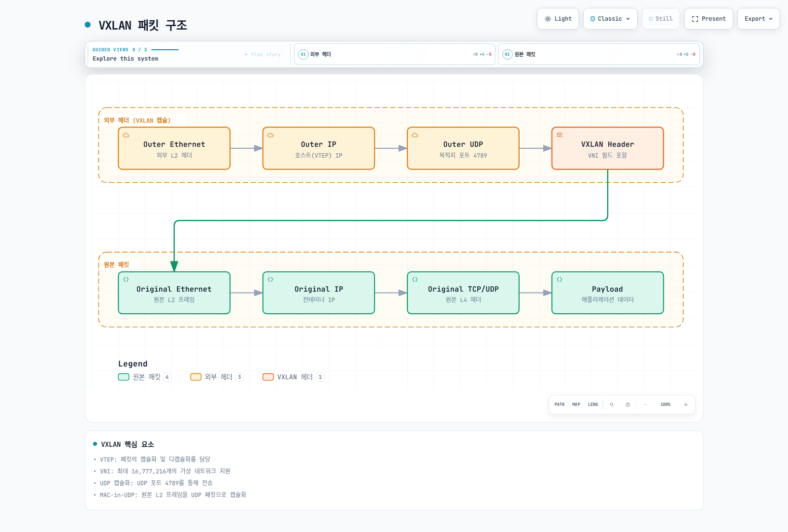Click the code icon on Original Ethernet node

point(126,279)
